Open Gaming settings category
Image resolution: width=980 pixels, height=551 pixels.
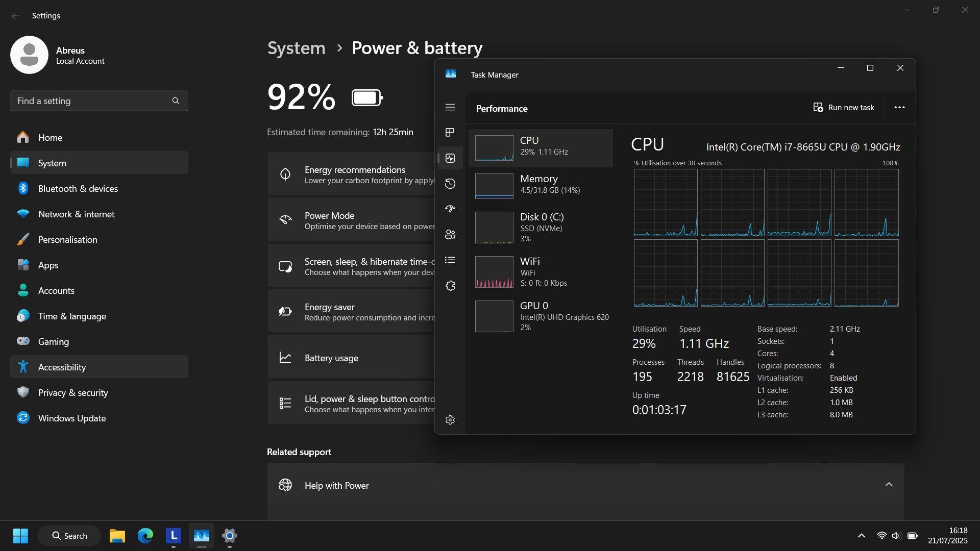tap(99, 341)
